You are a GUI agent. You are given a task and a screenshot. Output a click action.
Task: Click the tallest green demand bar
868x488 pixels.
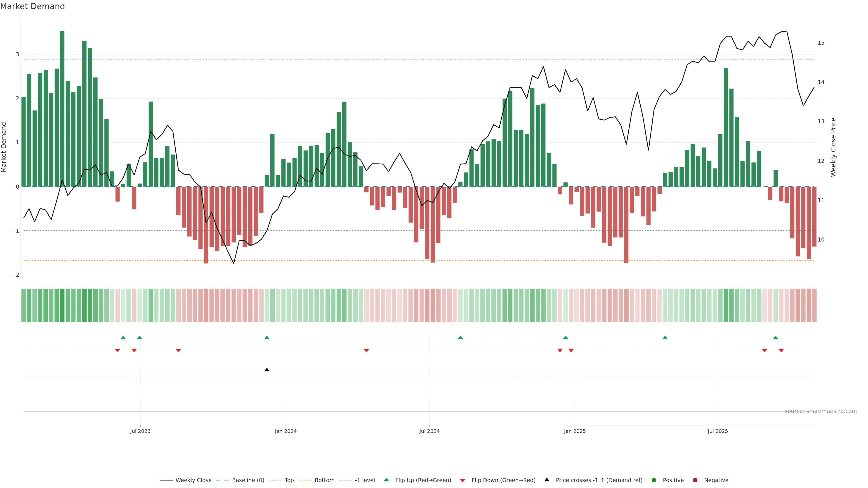tap(62, 108)
